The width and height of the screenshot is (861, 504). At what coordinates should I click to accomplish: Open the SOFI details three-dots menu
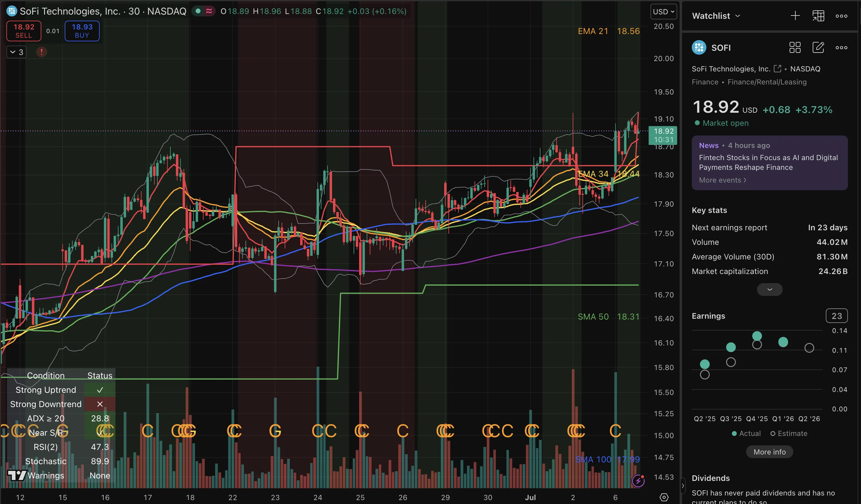(841, 47)
